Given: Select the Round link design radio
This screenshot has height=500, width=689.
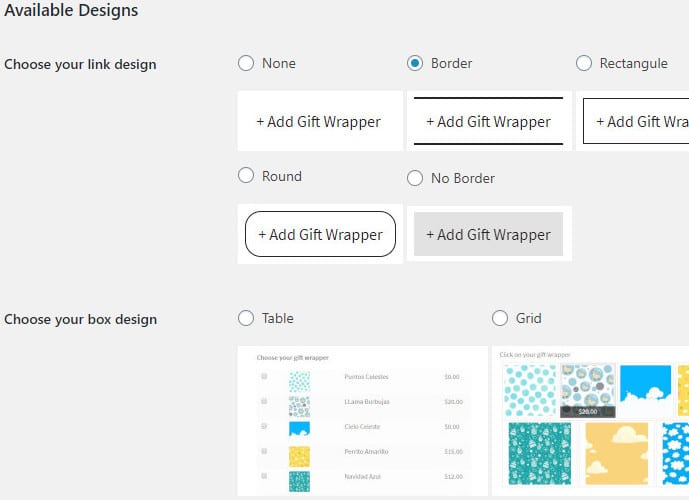Looking at the screenshot, I should tap(246, 176).
